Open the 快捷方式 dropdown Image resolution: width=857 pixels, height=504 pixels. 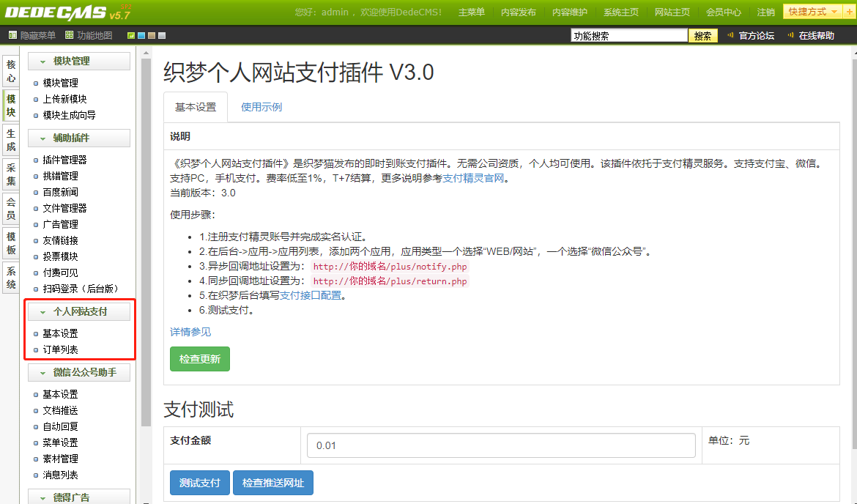(813, 12)
